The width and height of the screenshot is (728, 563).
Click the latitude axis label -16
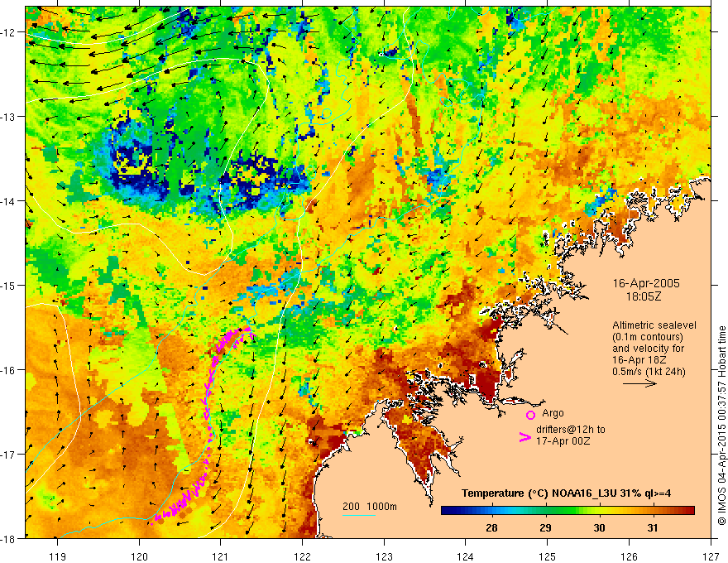7,370
